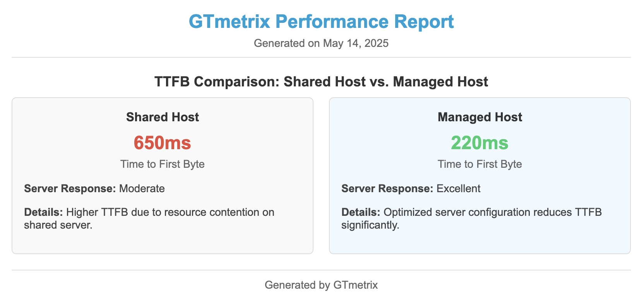Click 'Time to First Byte' under 650ms
The height and width of the screenshot is (303, 644).
pos(163,164)
